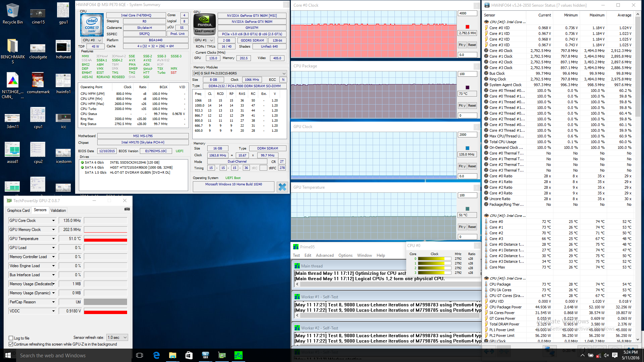
Task: Switch to the Graphics Card tab
Action: tap(18, 210)
